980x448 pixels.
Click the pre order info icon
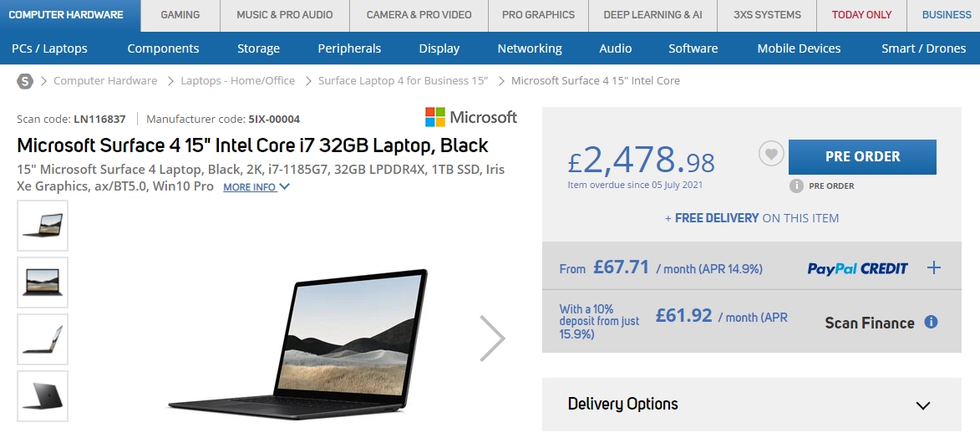pyautogui.click(x=796, y=186)
